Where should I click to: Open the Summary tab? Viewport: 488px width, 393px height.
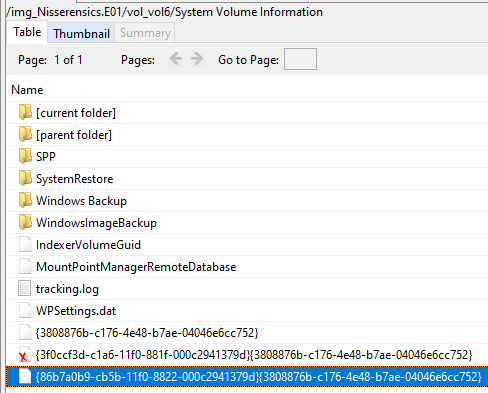point(145,33)
